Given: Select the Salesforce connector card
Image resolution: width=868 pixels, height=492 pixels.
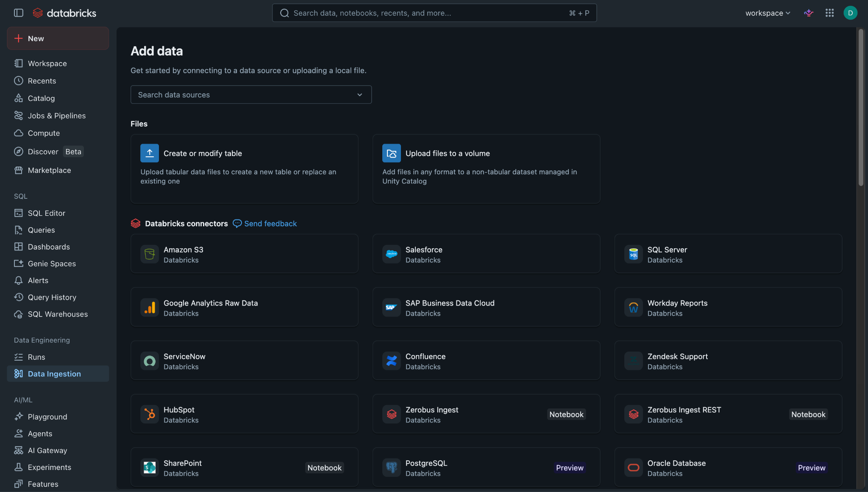Looking at the screenshot, I should [x=487, y=254].
